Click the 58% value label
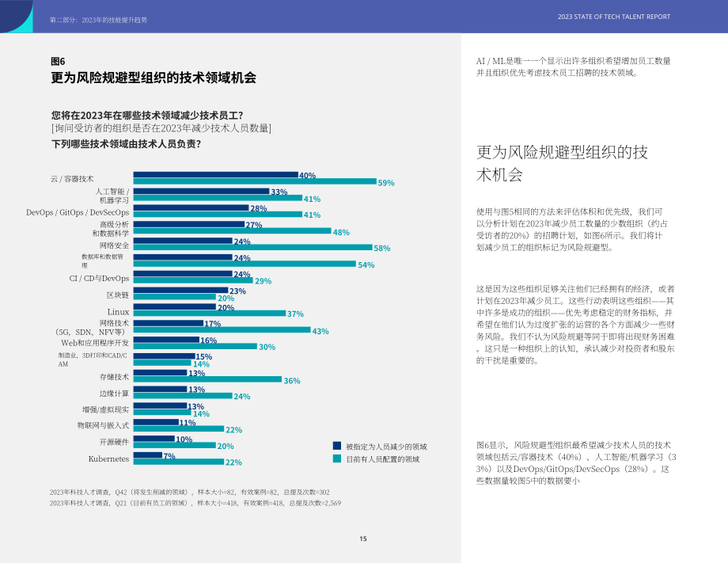728x563 pixels. 381,248
